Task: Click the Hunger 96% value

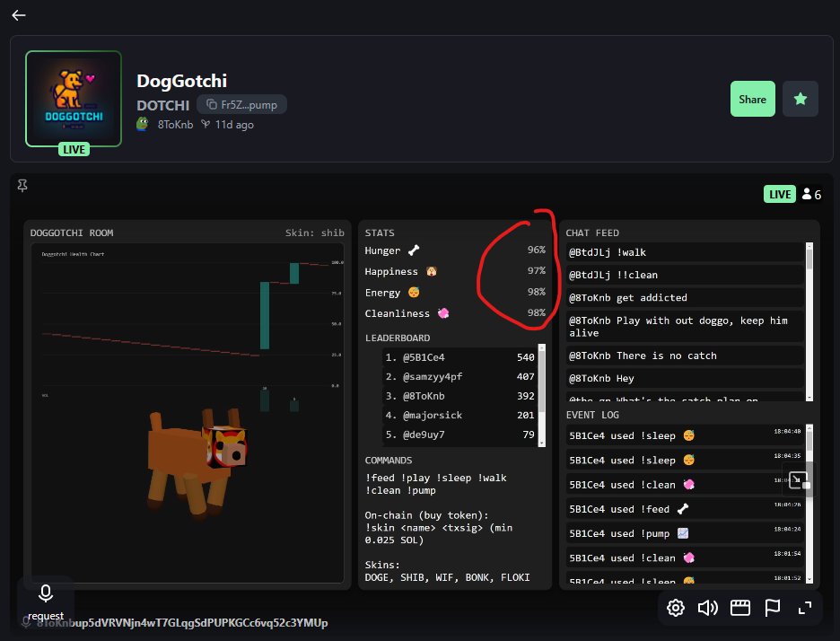Action: (537, 250)
